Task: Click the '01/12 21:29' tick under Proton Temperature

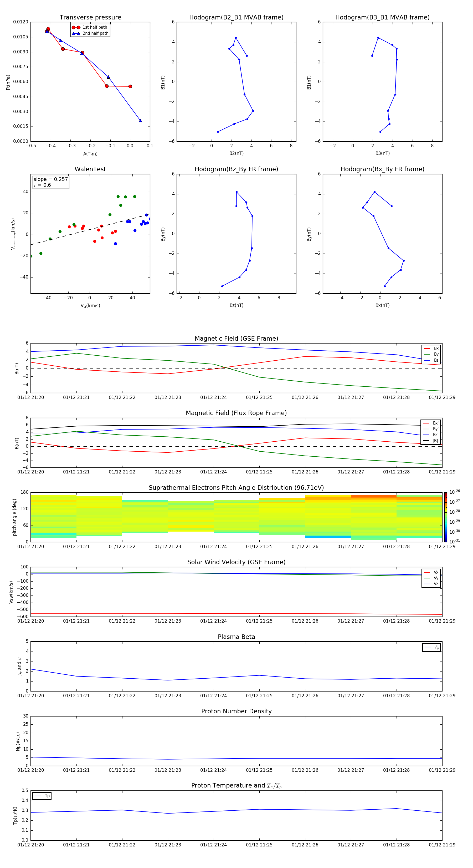Action: (x=442, y=845)
